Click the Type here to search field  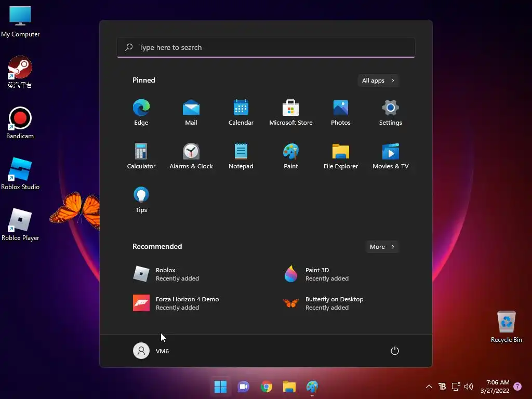[x=266, y=47]
